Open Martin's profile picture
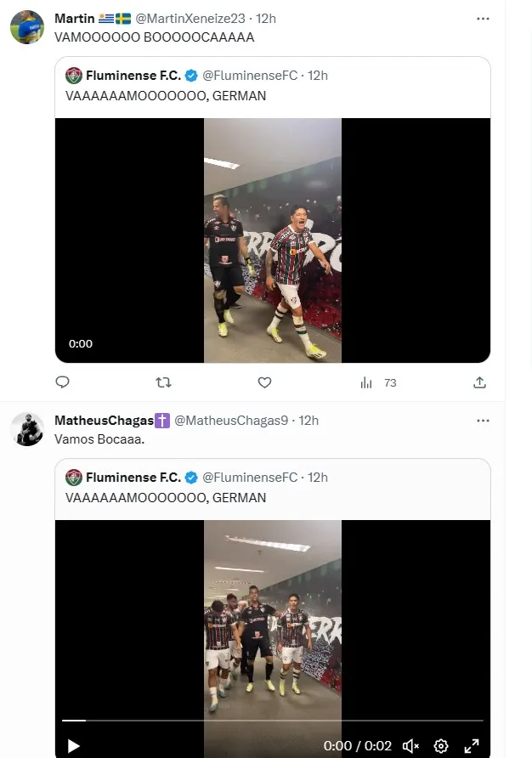Viewport: 532px width, 758px height. 27,27
